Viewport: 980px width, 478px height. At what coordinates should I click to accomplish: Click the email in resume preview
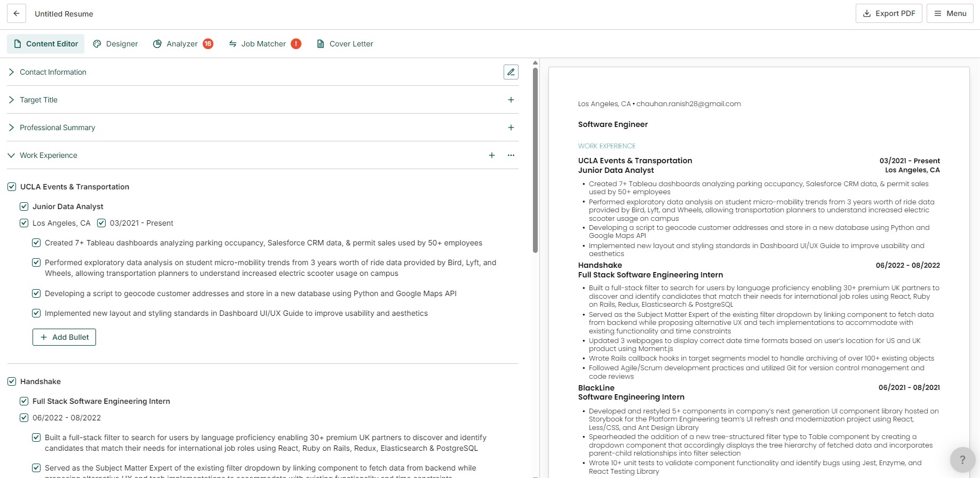(689, 104)
